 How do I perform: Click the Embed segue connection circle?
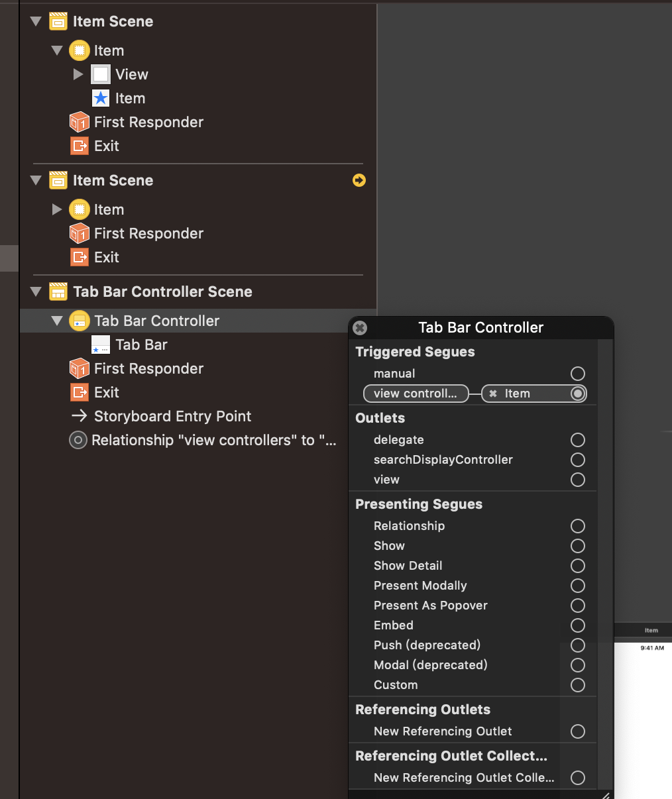[578, 625]
